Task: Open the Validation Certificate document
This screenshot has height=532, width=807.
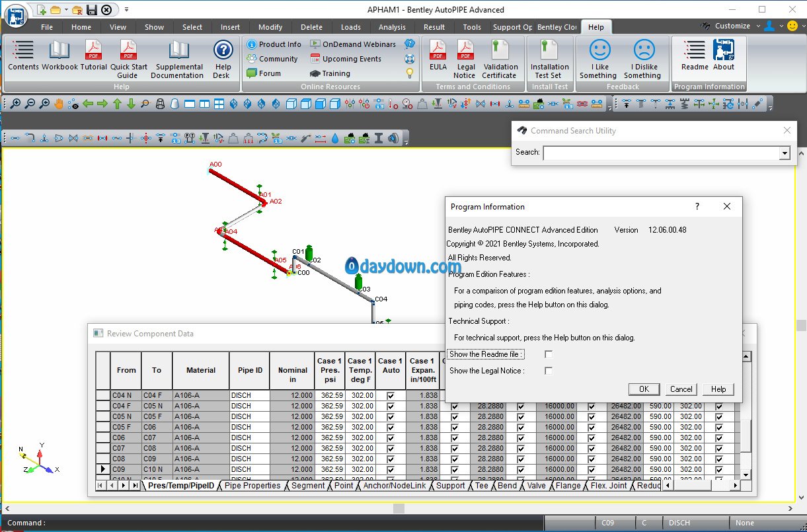Action: 500,51
